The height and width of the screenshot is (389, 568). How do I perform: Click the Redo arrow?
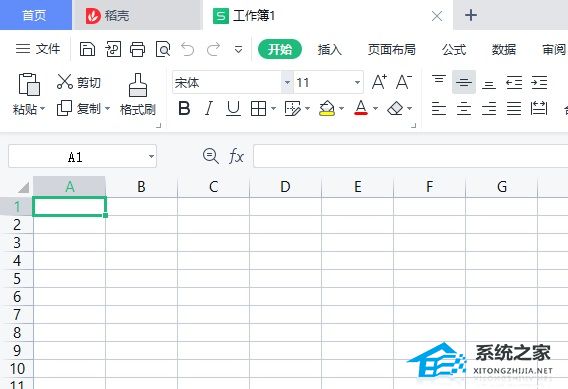(x=213, y=49)
